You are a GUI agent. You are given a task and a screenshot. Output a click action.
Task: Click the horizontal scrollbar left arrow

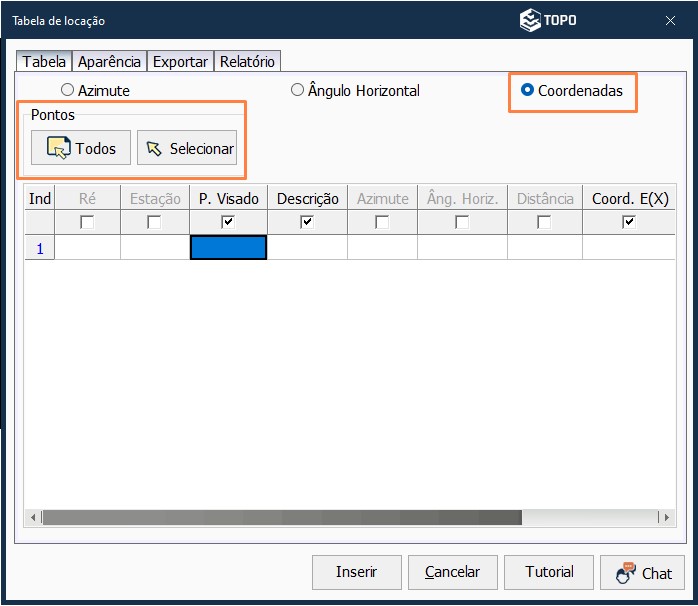pyautogui.click(x=33, y=517)
